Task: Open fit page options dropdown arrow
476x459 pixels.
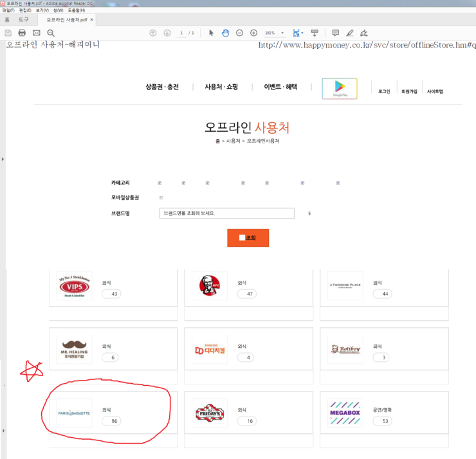Action: tap(302, 33)
